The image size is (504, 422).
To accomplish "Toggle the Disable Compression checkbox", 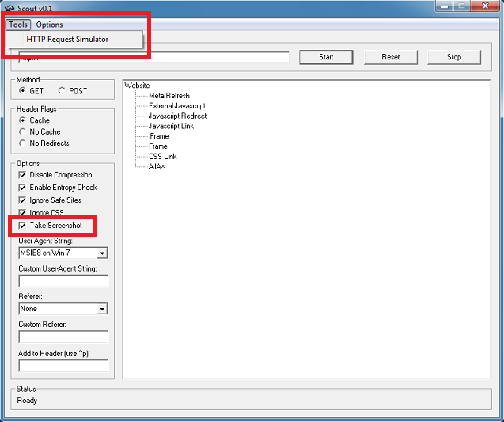I will pos(23,175).
